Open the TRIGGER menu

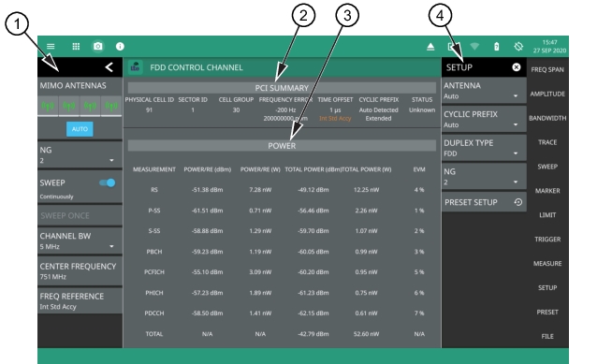[547, 240]
